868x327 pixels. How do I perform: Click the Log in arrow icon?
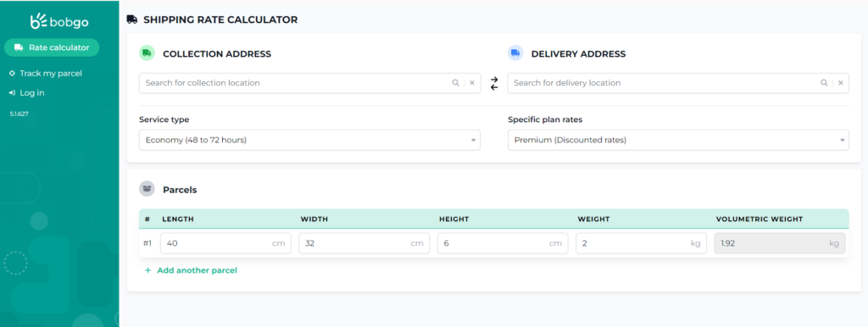pyautogui.click(x=12, y=93)
